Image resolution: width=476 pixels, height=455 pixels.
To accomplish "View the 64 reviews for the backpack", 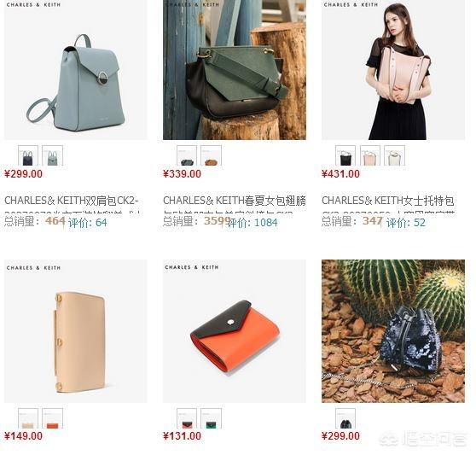I will point(87,223).
